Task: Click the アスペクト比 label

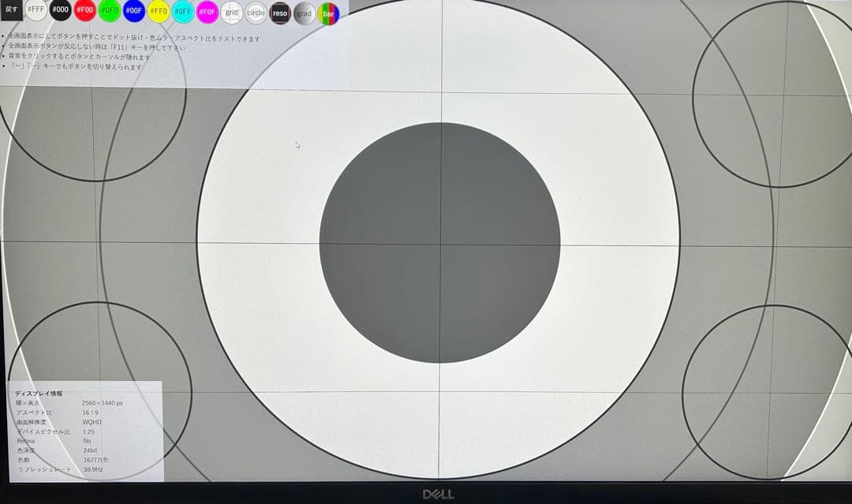Action: 34,413
